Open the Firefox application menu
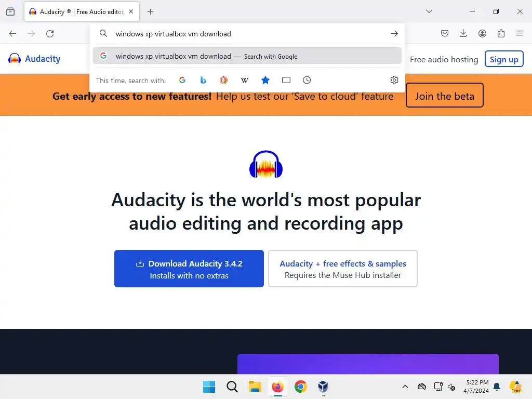Image resolution: width=532 pixels, height=399 pixels. click(x=520, y=33)
